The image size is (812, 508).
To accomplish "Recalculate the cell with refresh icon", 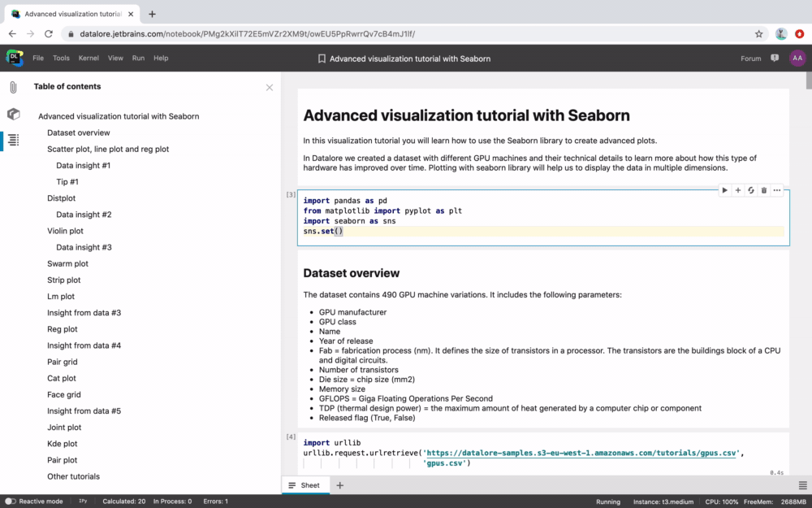I will [x=751, y=190].
